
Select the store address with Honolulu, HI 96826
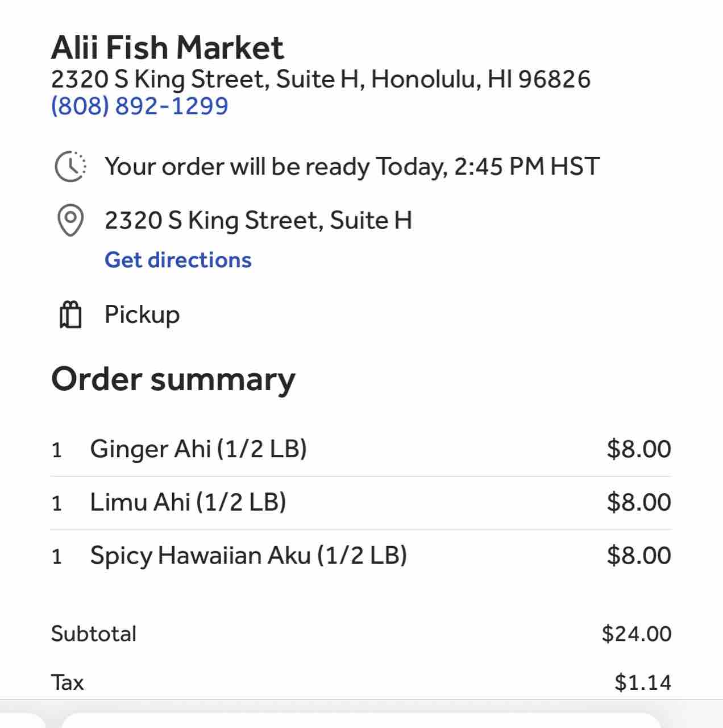pyautogui.click(x=321, y=79)
